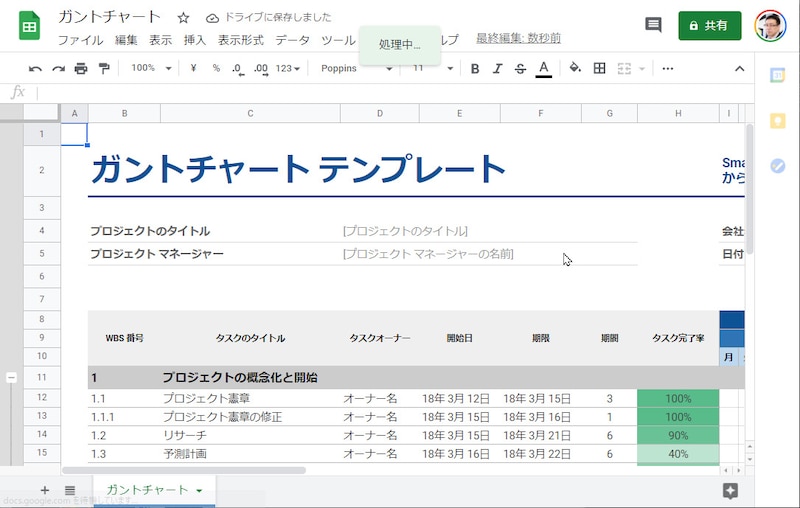The image size is (800, 508).
Task: Add a new sheet with plus icon
Action: pos(44,490)
